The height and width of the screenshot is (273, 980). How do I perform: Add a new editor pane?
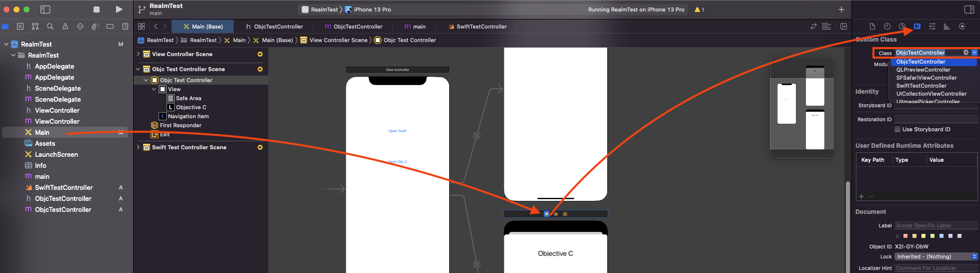pyautogui.click(x=843, y=27)
